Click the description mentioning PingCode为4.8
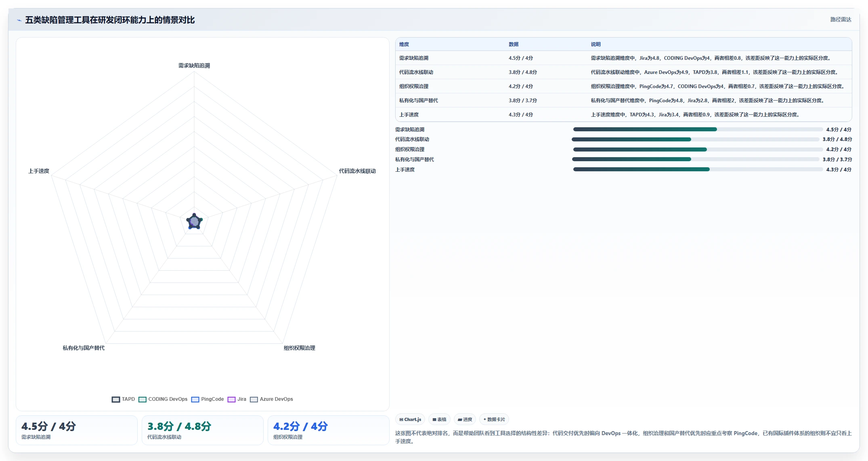 708,101
